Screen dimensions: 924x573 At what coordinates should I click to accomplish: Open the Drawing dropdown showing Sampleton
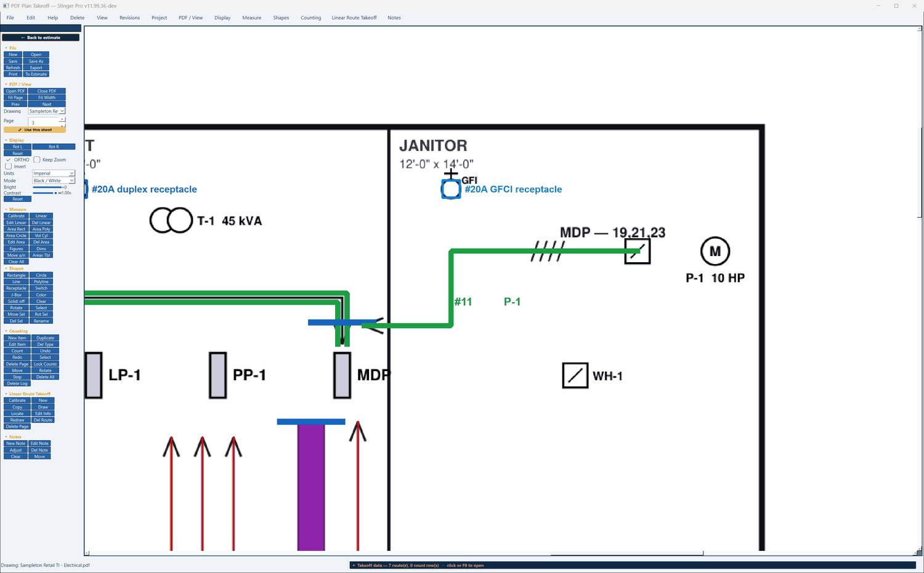pyautogui.click(x=46, y=111)
